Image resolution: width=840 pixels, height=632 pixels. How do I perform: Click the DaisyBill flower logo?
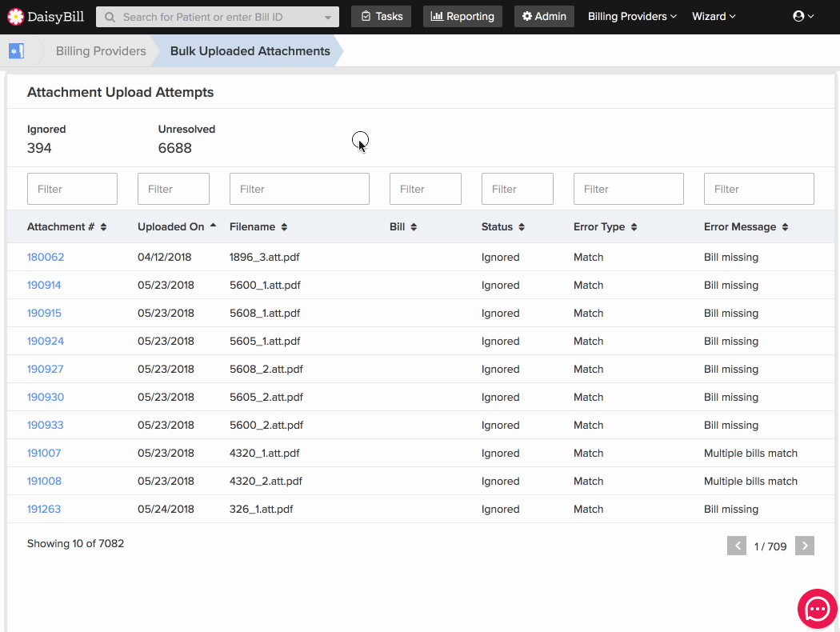point(15,17)
